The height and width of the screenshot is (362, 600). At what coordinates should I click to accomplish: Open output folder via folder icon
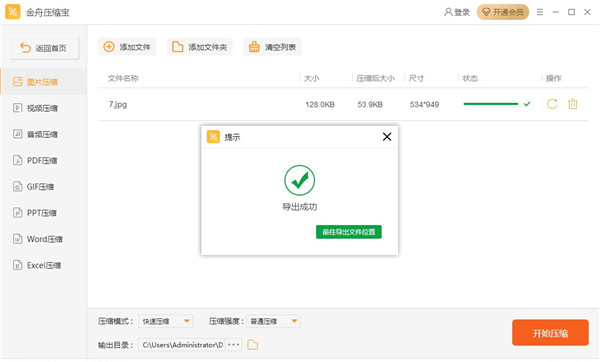(253, 345)
